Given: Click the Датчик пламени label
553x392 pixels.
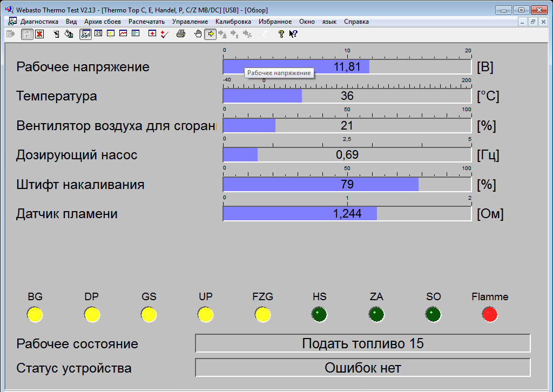Looking at the screenshot, I should 67,214.
